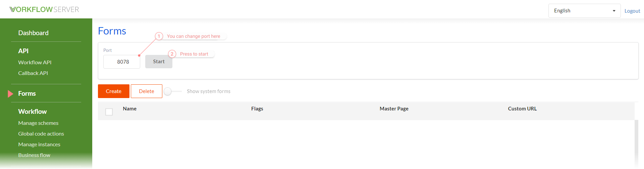The image size is (644, 169).
Task: Open the Dashboard menu item
Action: [33, 33]
